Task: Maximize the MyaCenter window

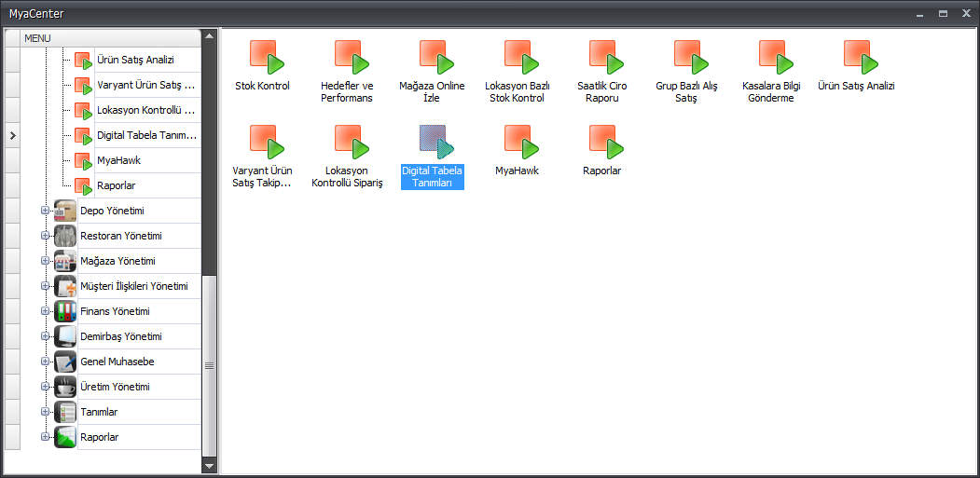Action: point(943,14)
